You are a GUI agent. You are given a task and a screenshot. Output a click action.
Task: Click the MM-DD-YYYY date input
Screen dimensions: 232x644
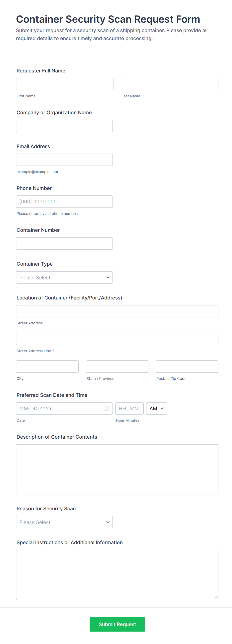[60, 408]
